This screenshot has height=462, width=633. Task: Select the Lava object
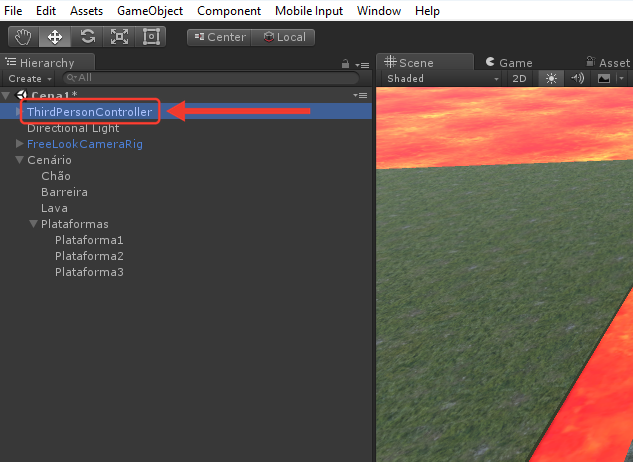(x=54, y=208)
